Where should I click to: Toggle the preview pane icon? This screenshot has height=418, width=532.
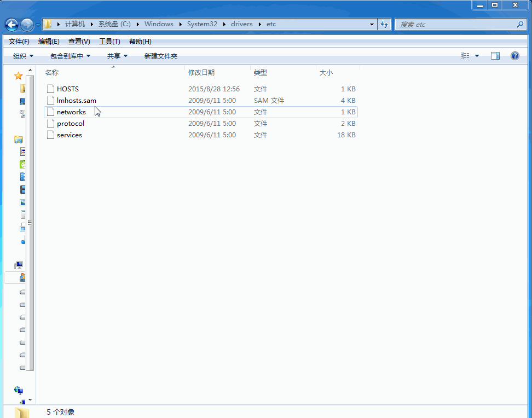495,56
